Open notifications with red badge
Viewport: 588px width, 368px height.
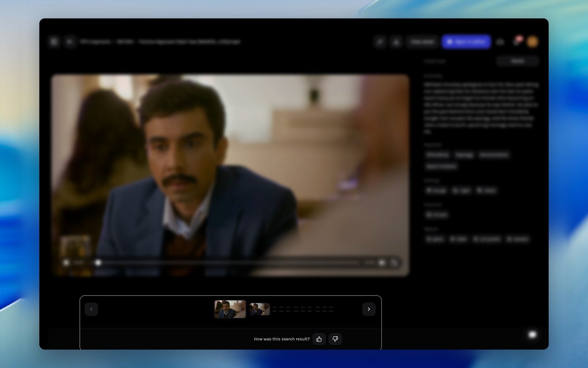517,41
